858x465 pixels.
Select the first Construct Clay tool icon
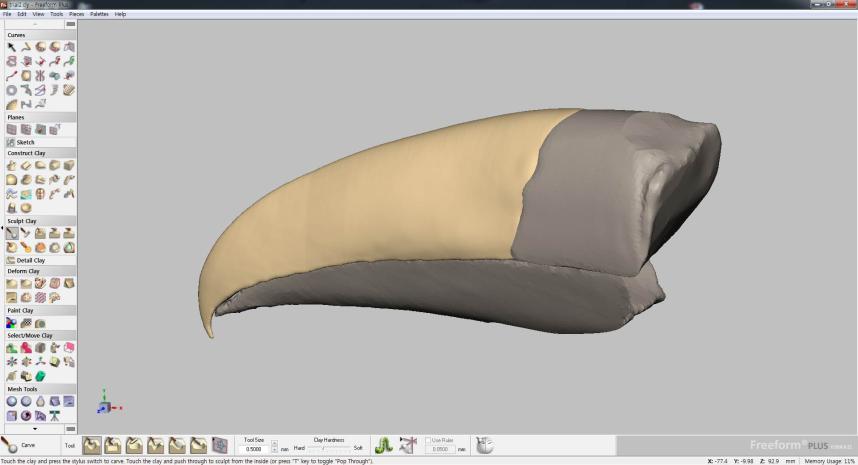click(12, 165)
